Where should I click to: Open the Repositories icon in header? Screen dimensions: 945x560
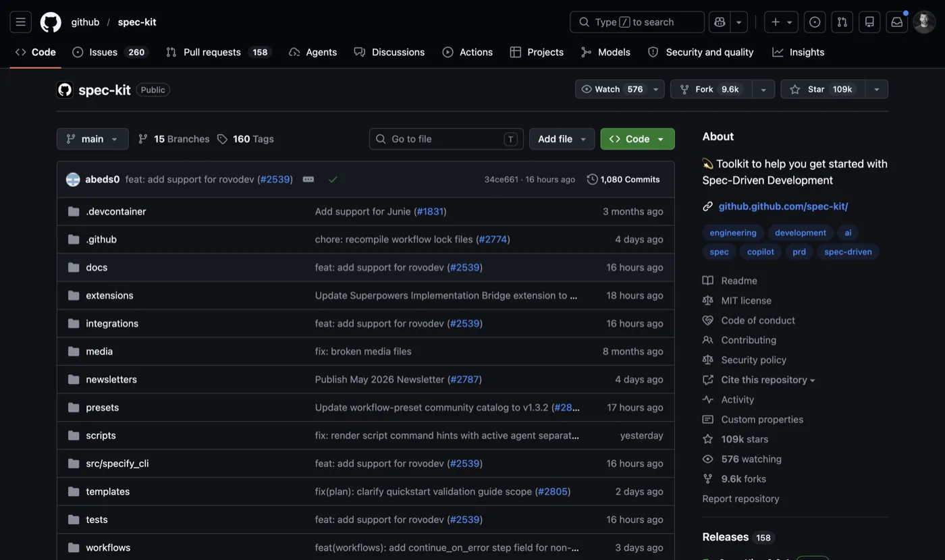869,22
